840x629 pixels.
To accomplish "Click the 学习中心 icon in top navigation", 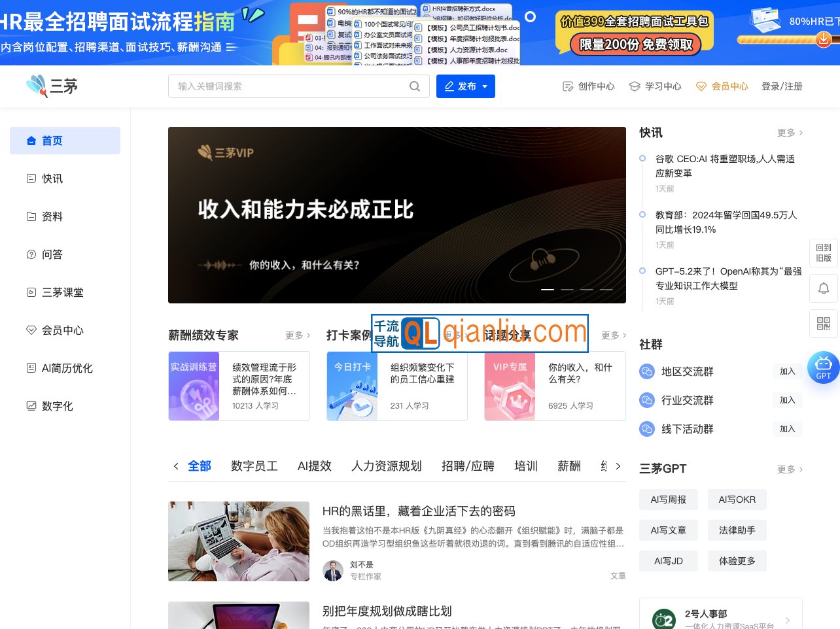I will [634, 86].
